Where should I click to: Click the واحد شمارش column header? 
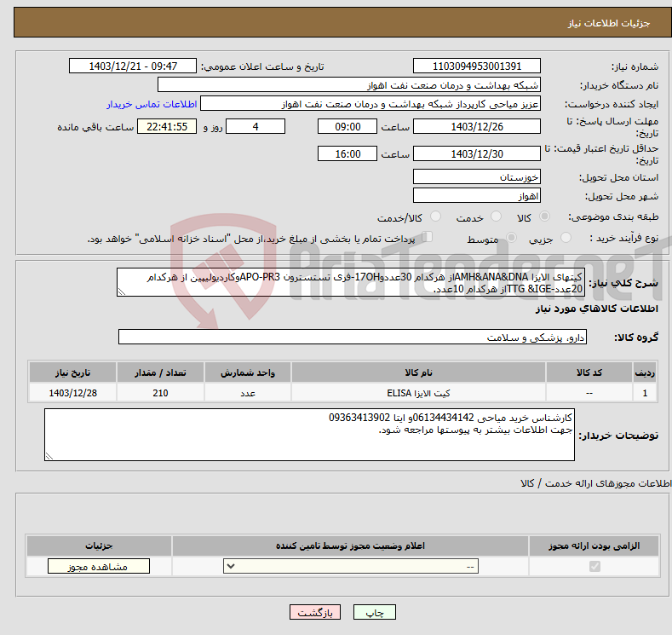248,372
